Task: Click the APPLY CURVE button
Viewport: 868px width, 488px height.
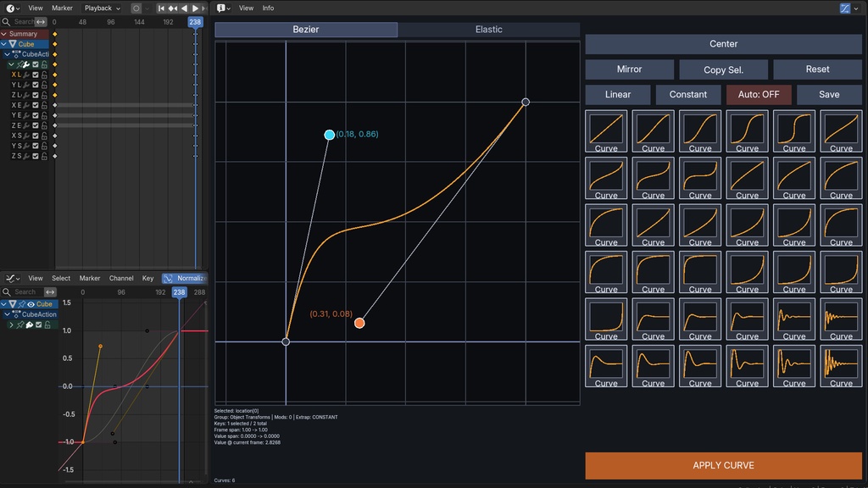Action: tap(723, 465)
